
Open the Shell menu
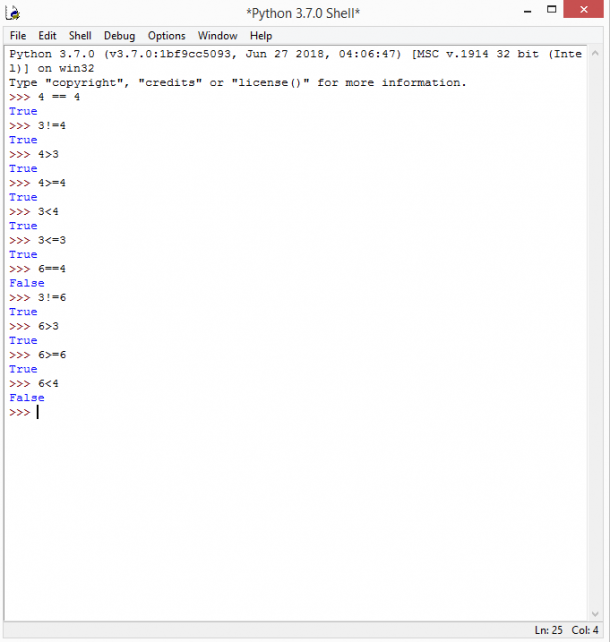point(80,35)
